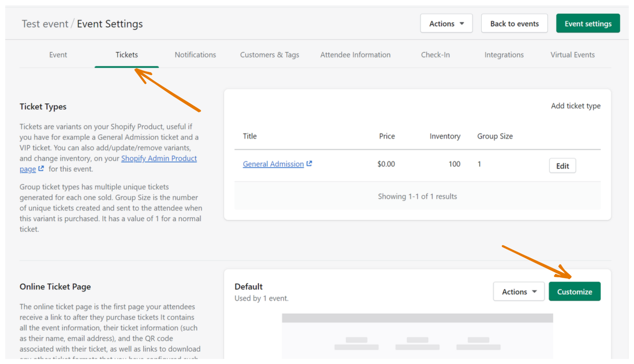
Task: Click Add ticket type
Action: click(x=575, y=106)
